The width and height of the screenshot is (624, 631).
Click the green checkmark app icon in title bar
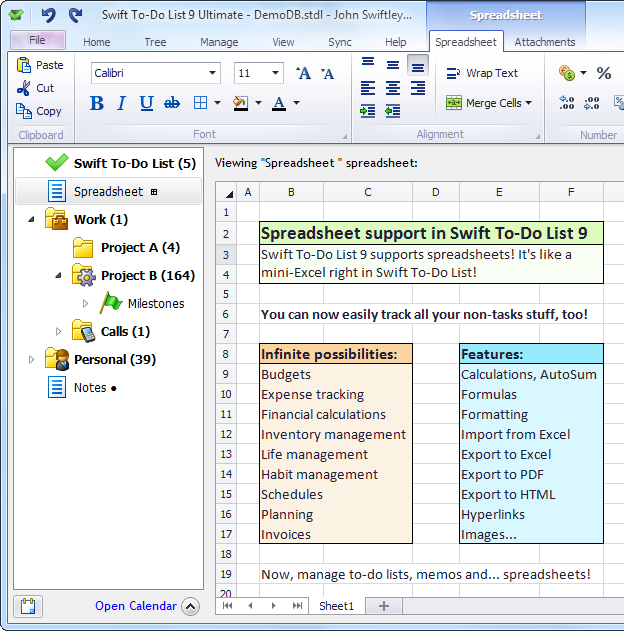tap(16, 15)
